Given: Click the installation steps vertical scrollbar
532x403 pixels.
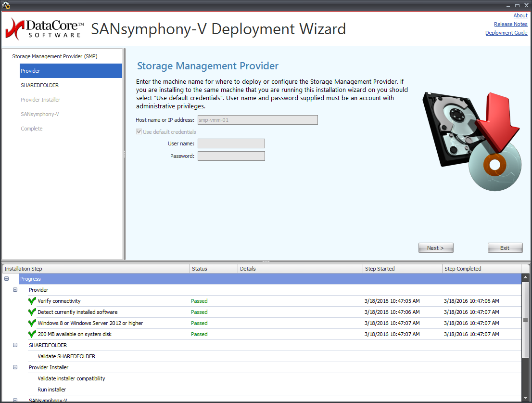Looking at the screenshot, I should [x=526, y=320].
